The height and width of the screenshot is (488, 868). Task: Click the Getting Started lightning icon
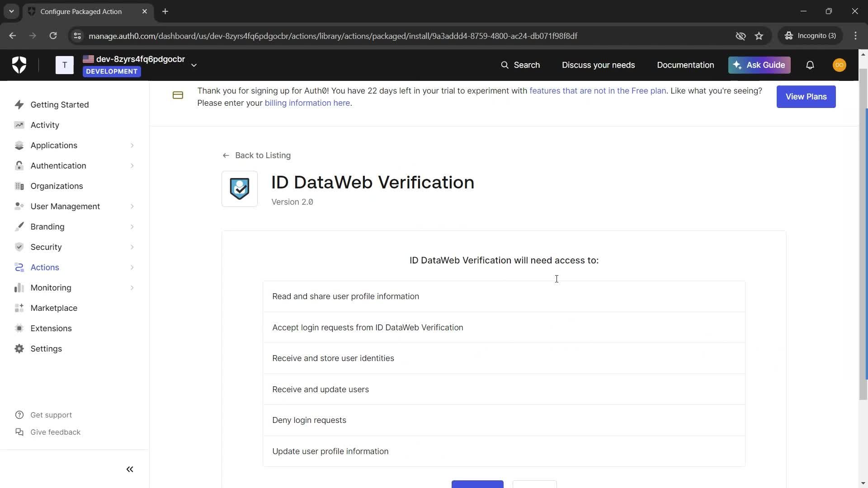pos(19,105)
